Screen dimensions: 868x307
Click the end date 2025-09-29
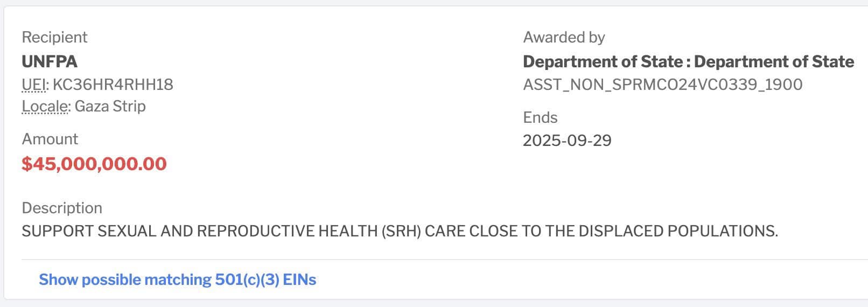pos(567,141)
